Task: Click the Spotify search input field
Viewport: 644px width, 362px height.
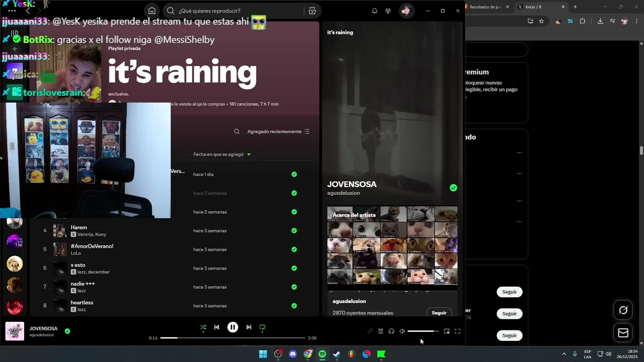Action: [x=239, y=11]
